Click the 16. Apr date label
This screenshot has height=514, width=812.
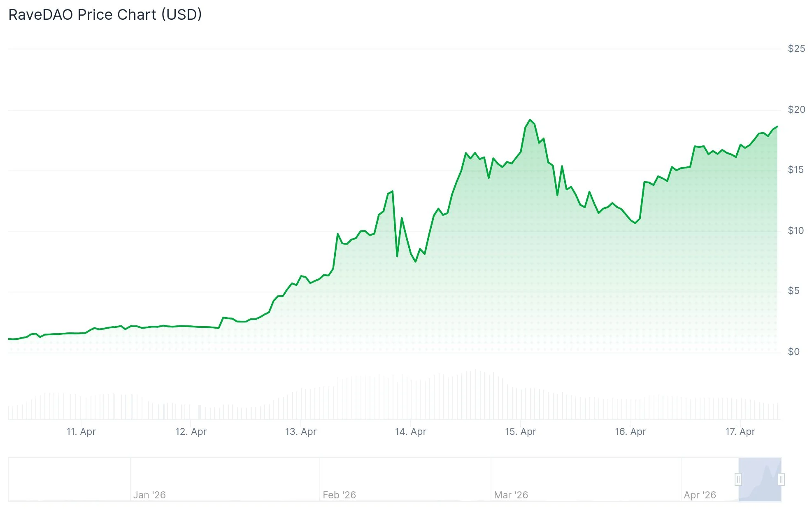click(631, 432)
